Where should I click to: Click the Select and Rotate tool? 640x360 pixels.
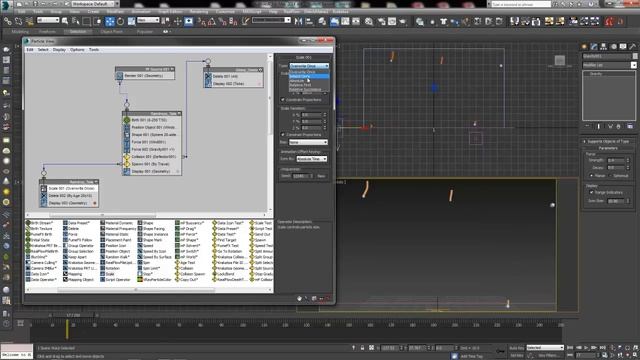(x=120, y=21)
